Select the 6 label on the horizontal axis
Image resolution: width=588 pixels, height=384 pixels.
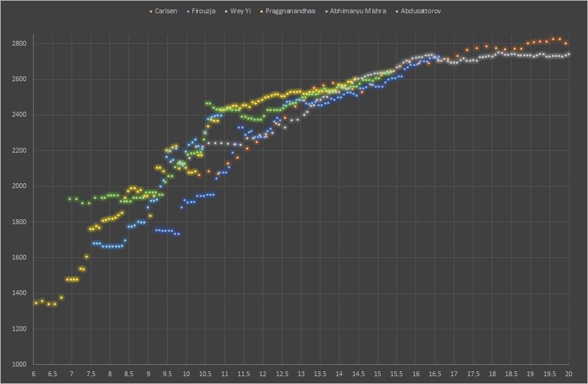click(33, 373)
